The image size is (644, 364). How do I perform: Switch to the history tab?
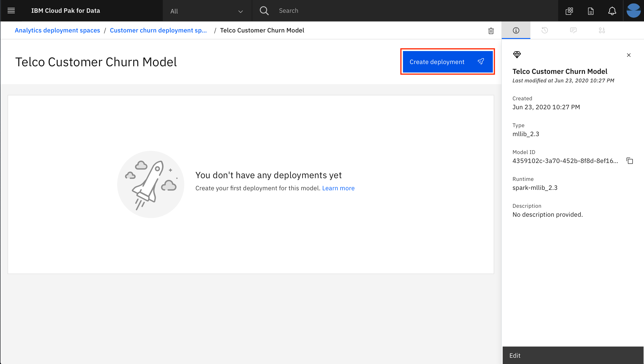coord(544,30)
